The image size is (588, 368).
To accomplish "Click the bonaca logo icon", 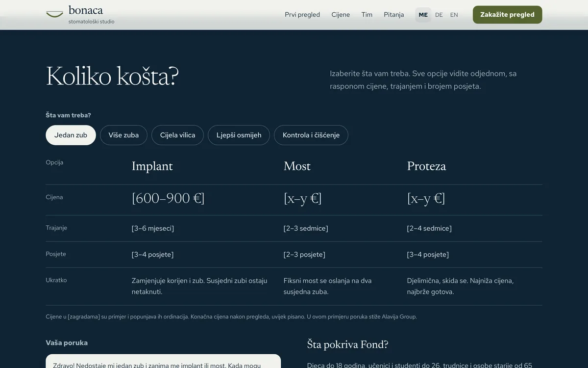I will [x=54, y=14].
